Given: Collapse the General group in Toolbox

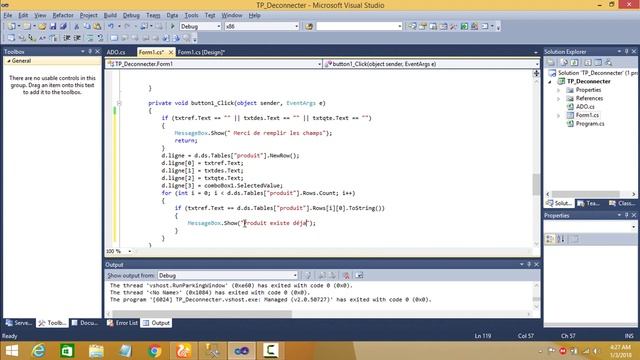Looking at the screenshot, I should point(9,61).
